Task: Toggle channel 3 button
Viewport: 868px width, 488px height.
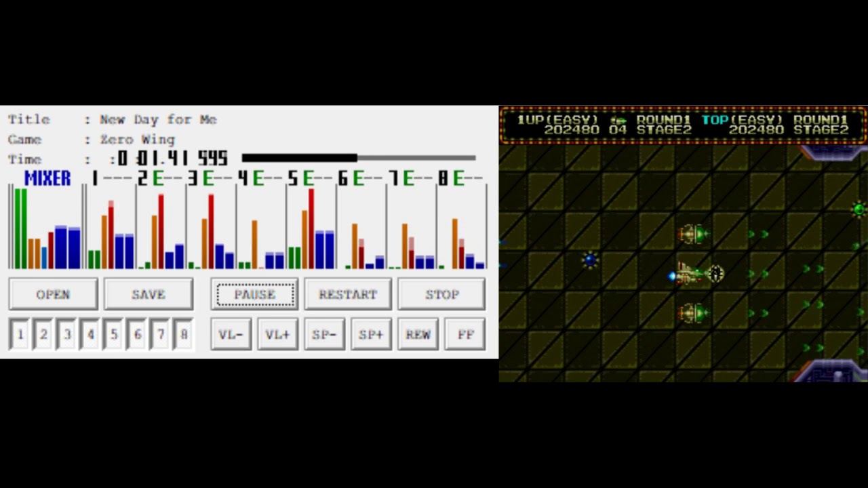Action: (67, 334)
